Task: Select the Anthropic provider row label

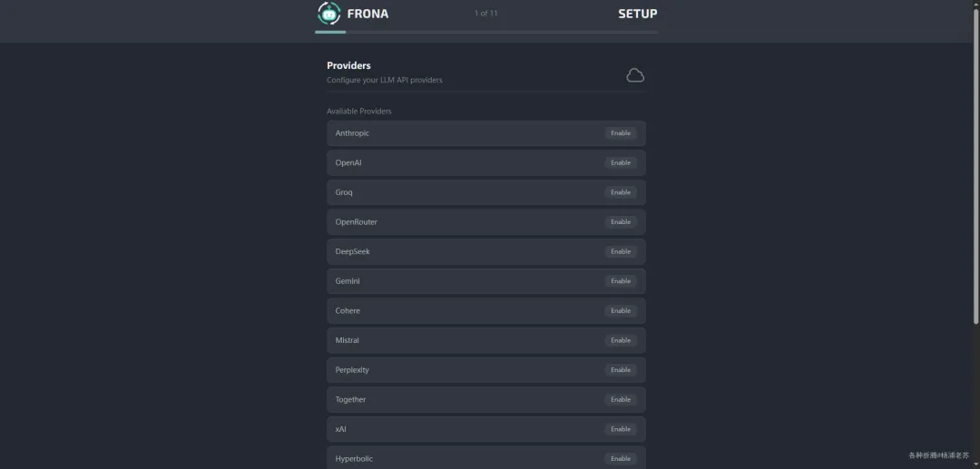Action: point(352,133)
